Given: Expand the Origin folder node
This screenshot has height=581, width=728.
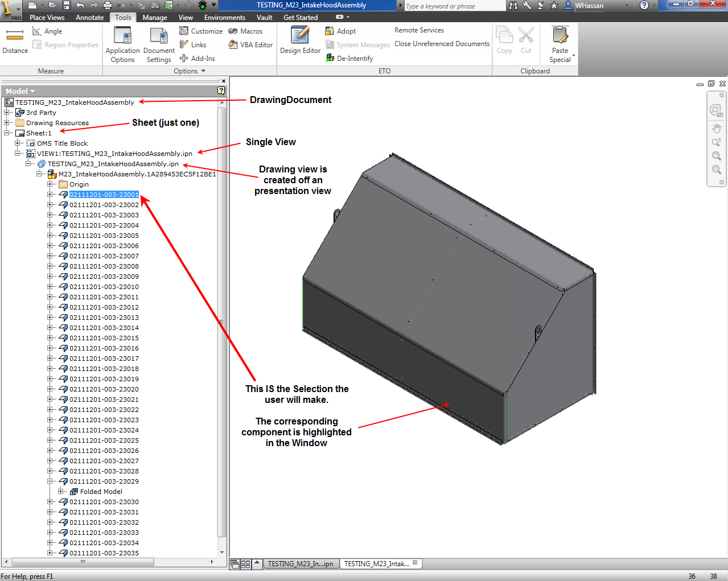Looking at the screenshot, I should (x=50, y=184).
